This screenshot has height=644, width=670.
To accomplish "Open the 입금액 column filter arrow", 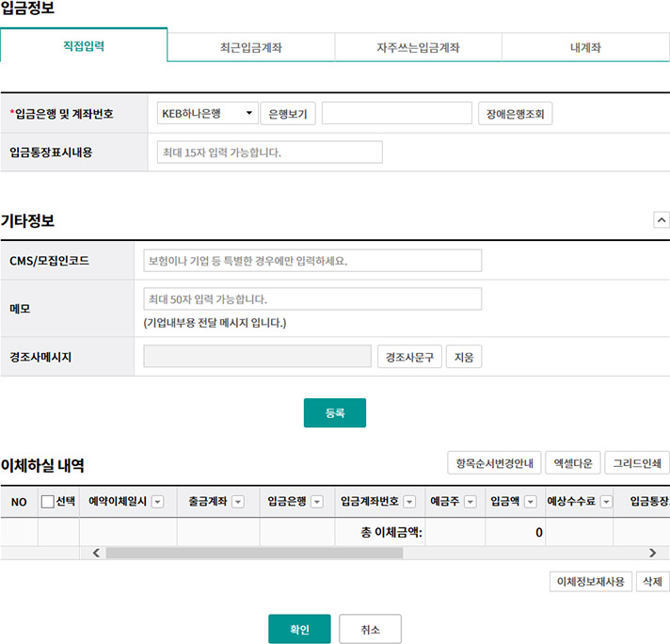I will point(530,502).
